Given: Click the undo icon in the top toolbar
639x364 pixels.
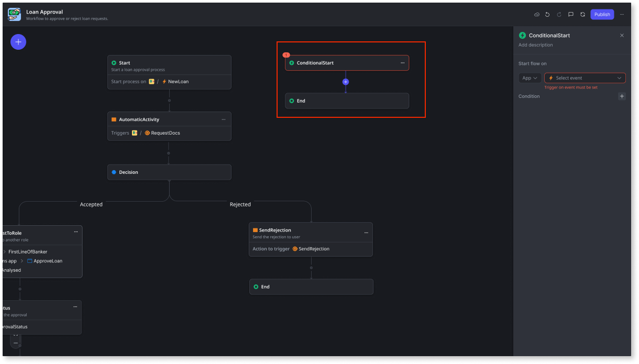Looking at the screenshot, I should pos(547,14).
